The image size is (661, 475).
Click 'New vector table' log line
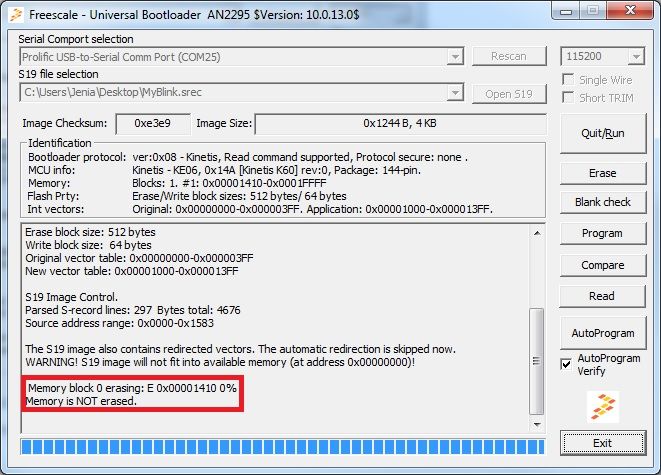pos(132,271)
